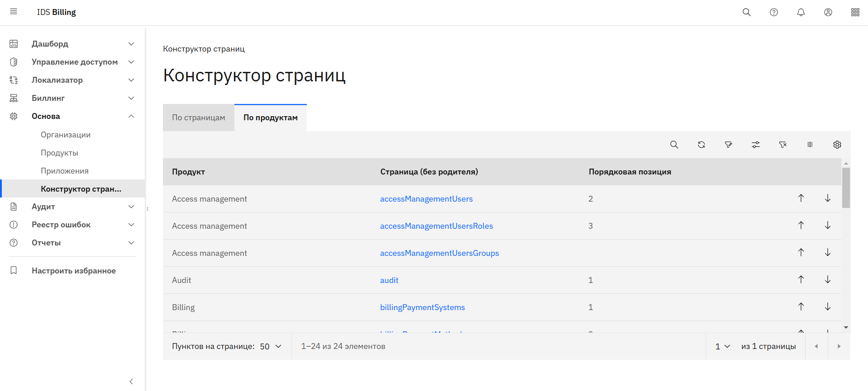Open the notifications bell
The height and width of the screenshot is (391, 868).
point(801,12)
